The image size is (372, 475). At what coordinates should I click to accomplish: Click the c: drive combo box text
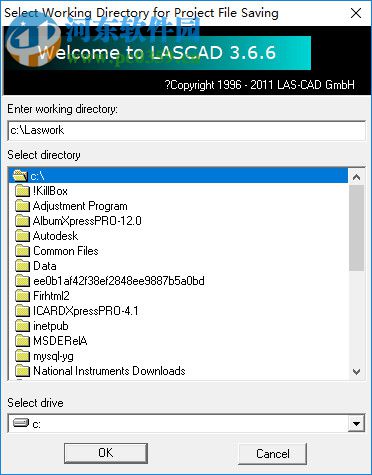point(37,424)
